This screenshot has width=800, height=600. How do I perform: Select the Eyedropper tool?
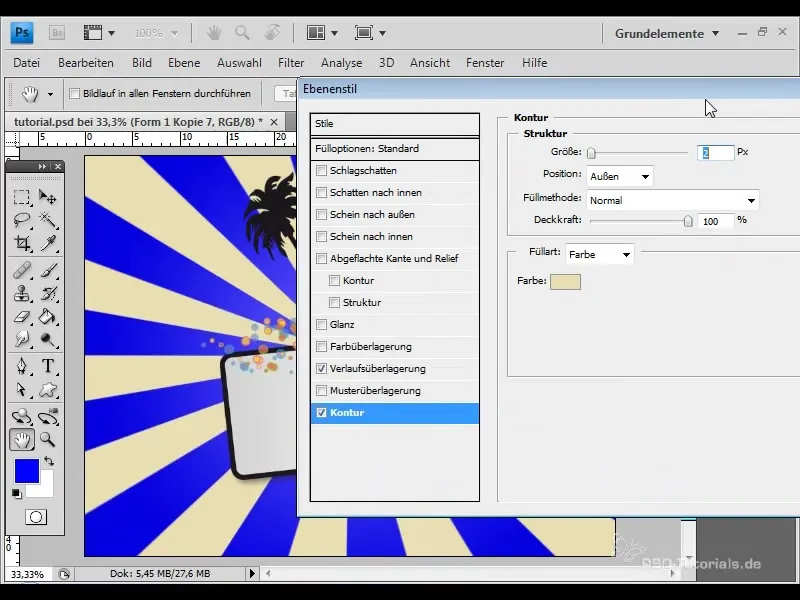(x=48, y=243)
